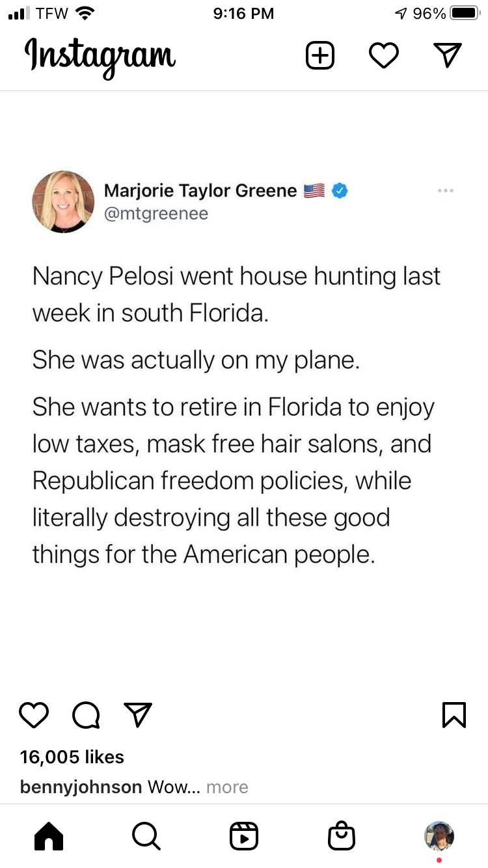Save post with bookmark icon

pyautogui.click(x=454, y=714)
